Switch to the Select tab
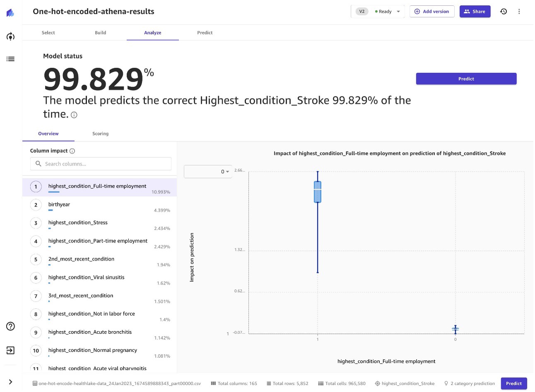Viewport: 535px width, 392px height. [48, 33]
